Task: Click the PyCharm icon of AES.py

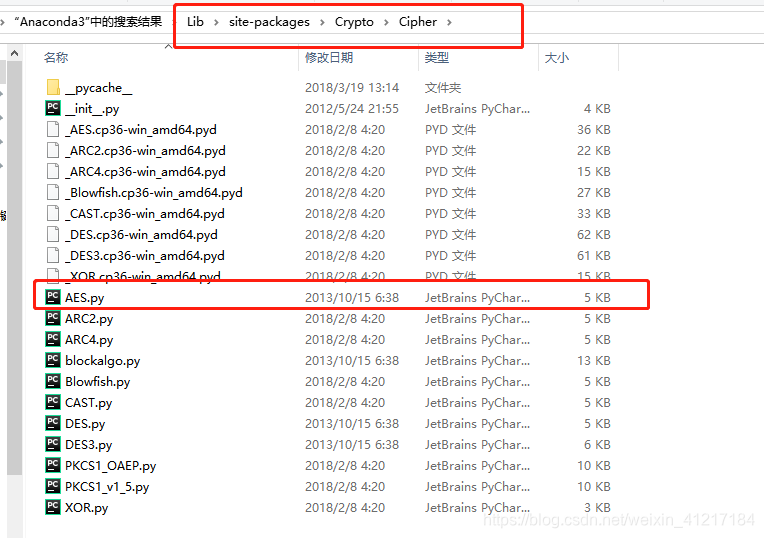Action: point(53,297)
